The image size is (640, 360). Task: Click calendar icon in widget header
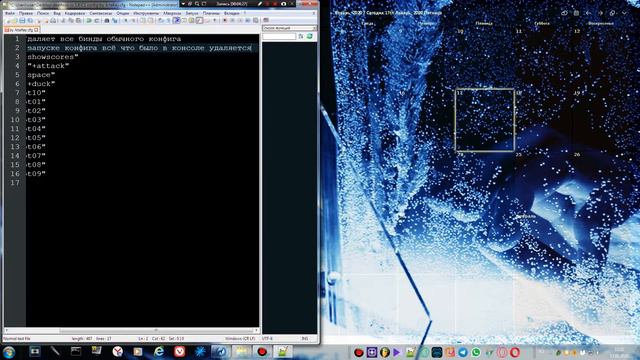576,13
